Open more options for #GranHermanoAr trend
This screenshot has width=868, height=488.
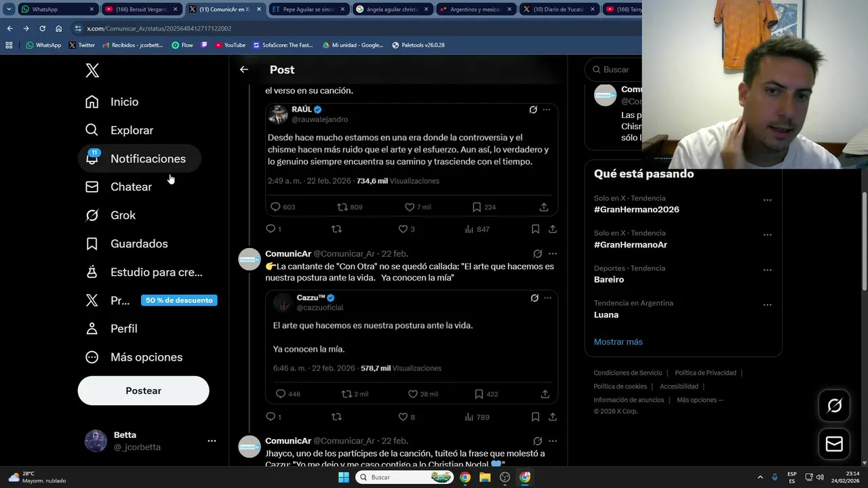(767, 235)
